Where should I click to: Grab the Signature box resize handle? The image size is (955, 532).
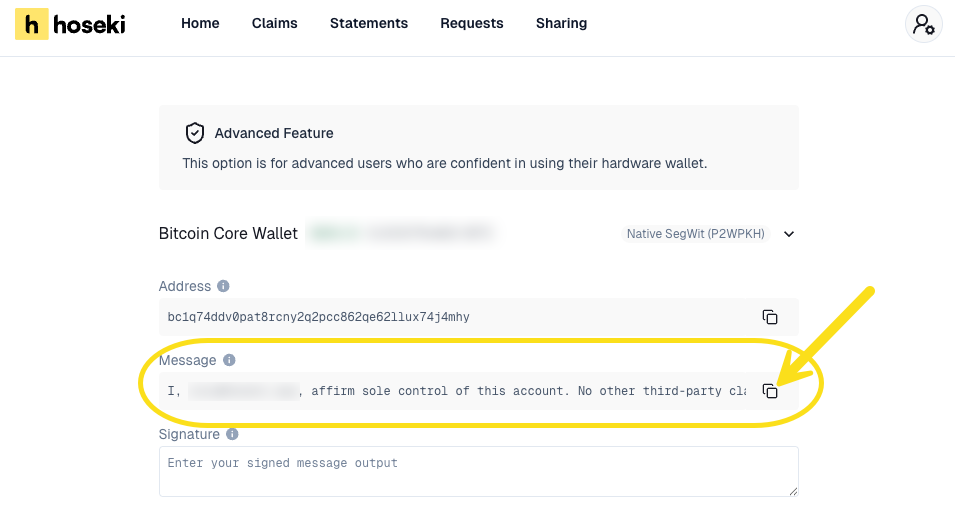pos(793,491)
